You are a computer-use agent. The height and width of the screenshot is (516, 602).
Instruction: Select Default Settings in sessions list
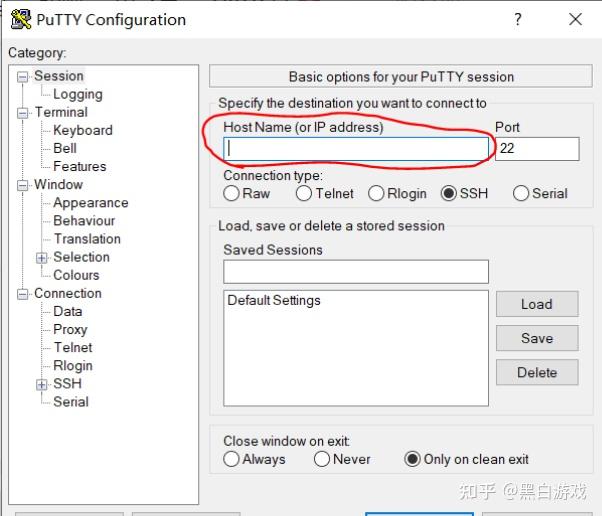274,300
